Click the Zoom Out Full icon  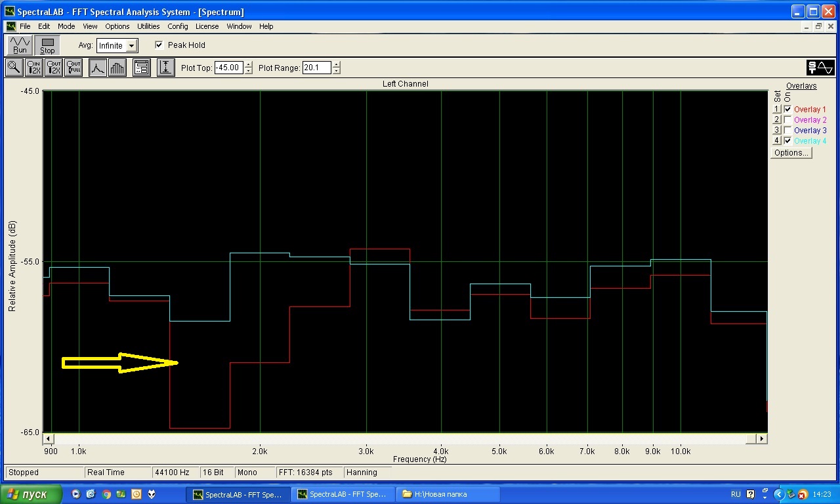click(73, 68)
